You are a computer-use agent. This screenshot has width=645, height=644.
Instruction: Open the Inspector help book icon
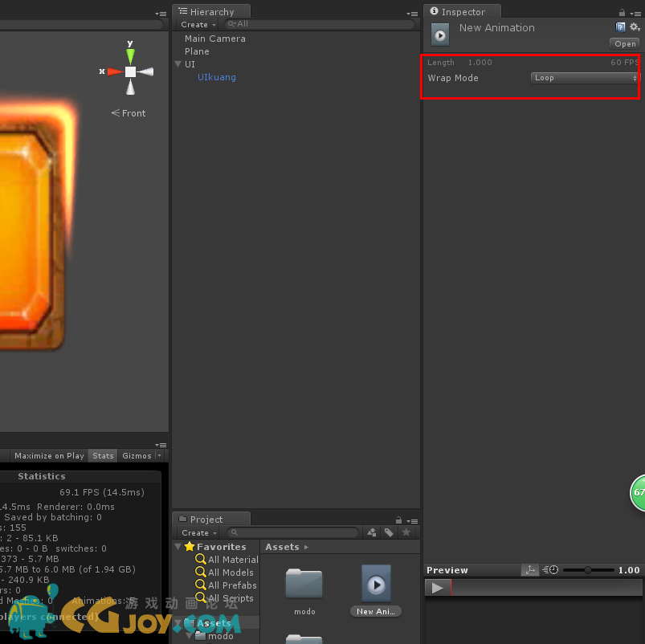click(x=620, y=26)
